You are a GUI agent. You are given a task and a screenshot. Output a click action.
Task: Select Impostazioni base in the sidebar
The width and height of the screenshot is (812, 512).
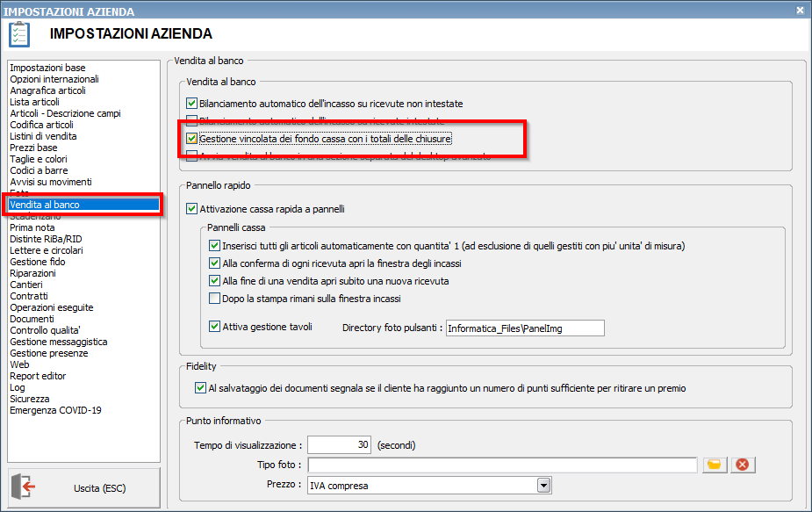[x=48, y=68]
